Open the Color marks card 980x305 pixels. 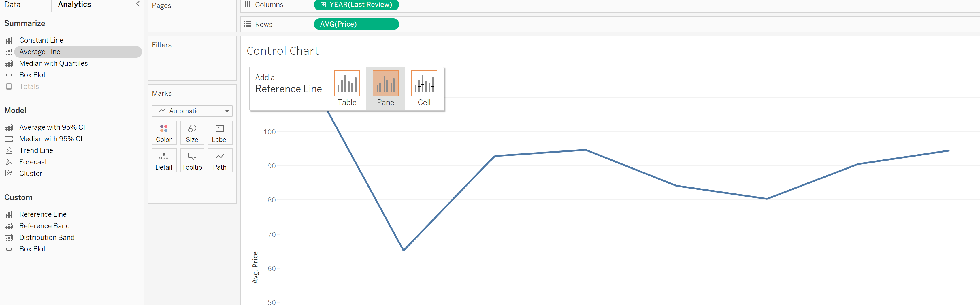pyautogui.click(x=164, y=133)
